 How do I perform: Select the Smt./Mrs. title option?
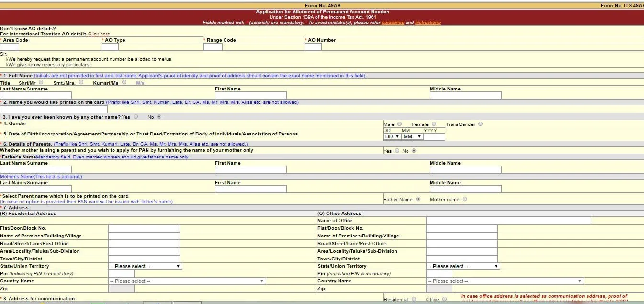81,82
